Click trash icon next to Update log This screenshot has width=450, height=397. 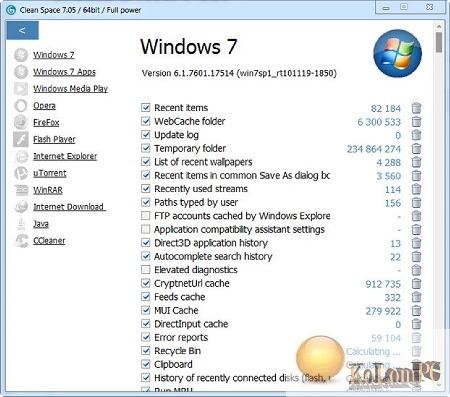pos(416,135)
